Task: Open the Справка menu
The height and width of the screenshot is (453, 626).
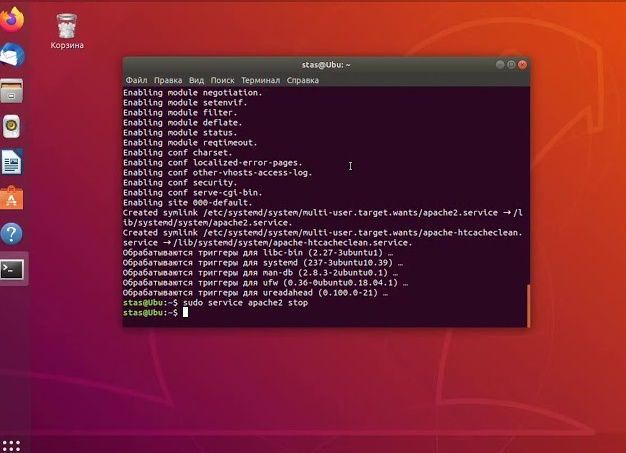Action: 303,80
